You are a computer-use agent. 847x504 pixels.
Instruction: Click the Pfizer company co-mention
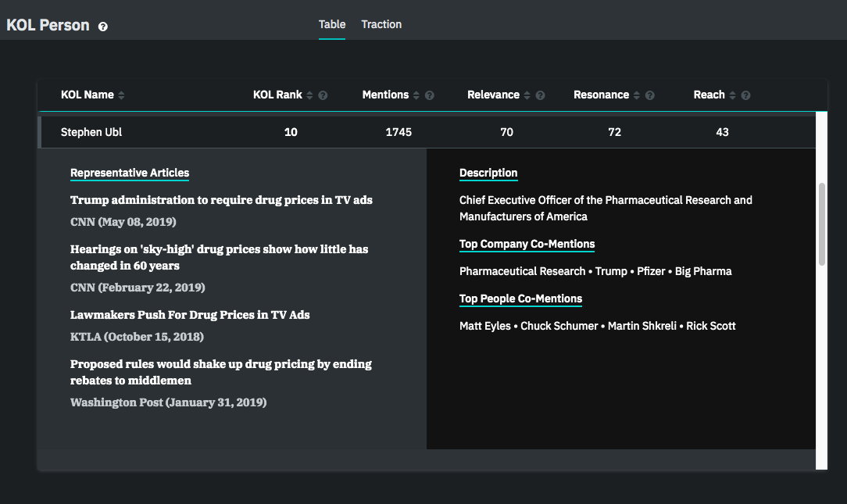click(651, 271)
